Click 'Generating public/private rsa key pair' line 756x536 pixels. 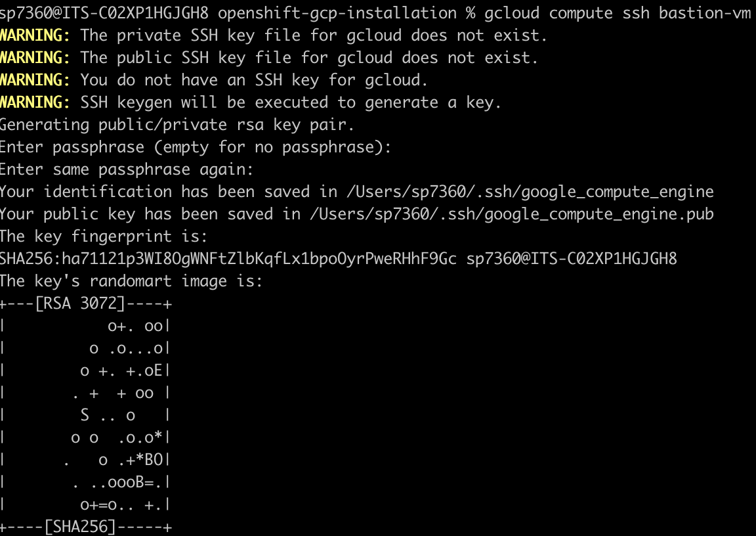click(177, 125)
